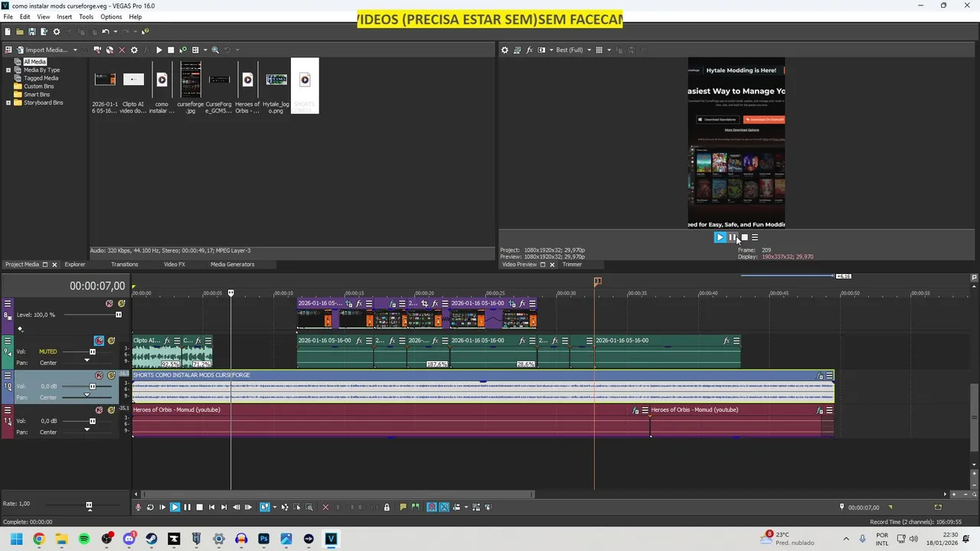Pause playback in timeline transport bar
980x551 pixels.
(187, 507)
